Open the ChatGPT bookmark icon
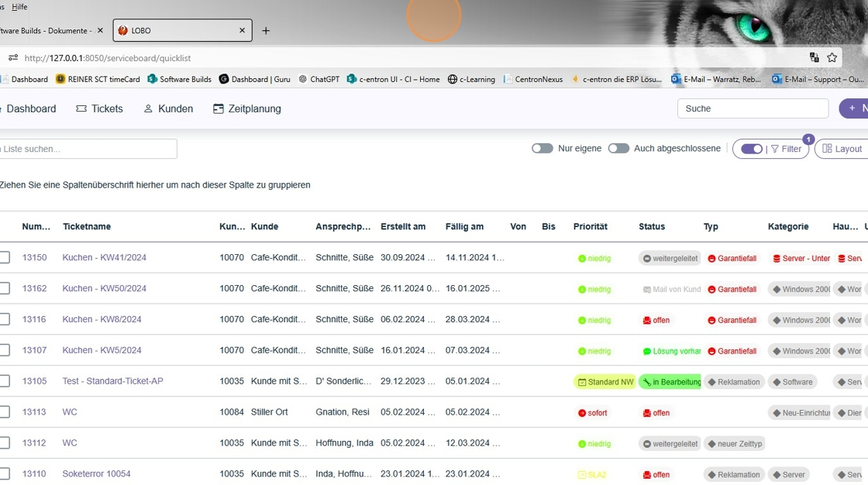The height and width of the screenshot is (485, 868). pyautogui.click(x=303, y=79)
